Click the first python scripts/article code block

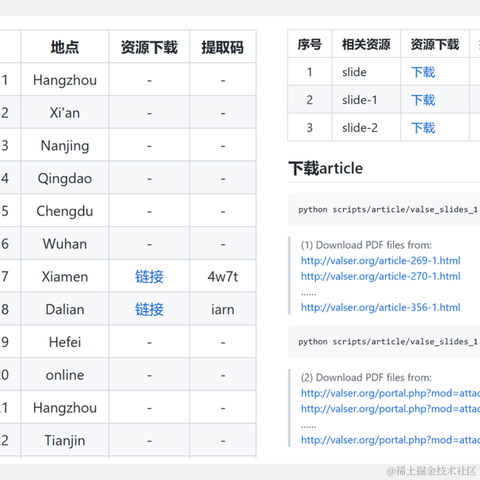pos(384,209)
